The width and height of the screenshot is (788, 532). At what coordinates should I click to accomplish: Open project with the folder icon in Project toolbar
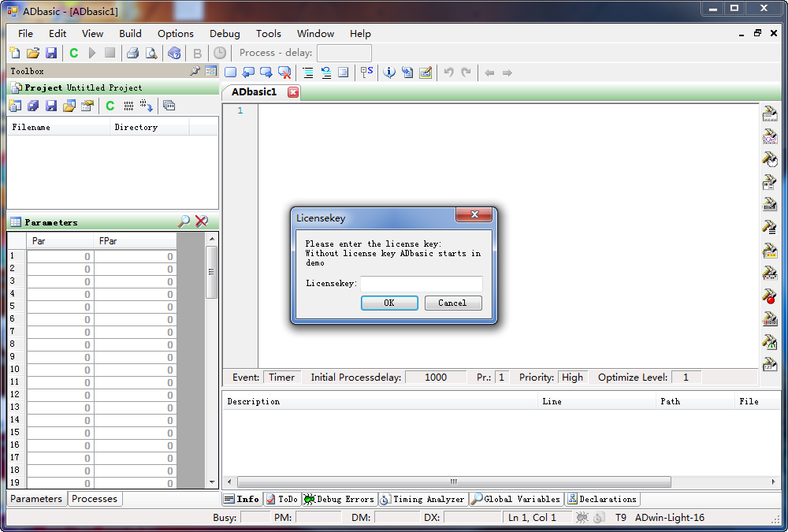pos(69,106)
